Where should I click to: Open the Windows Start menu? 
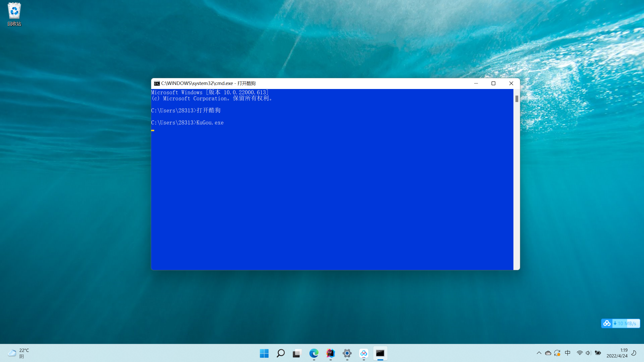click(x=264, y=353)
